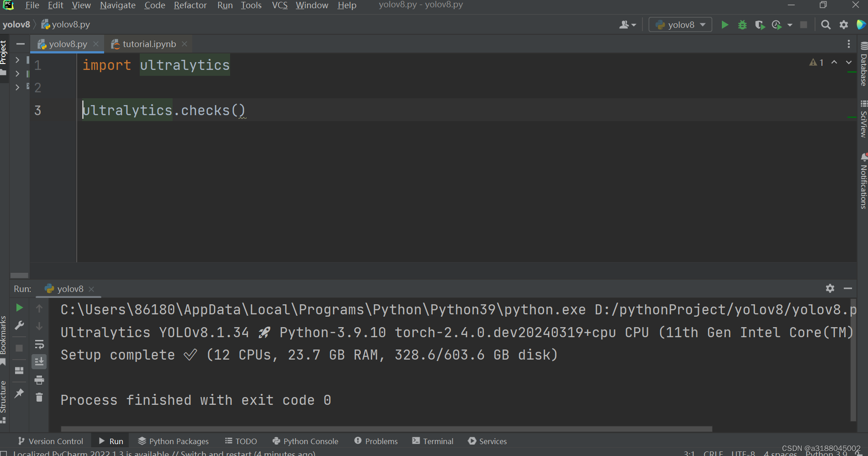Open the VCS menu
868x456 pixels.
[x=280, y=5]
